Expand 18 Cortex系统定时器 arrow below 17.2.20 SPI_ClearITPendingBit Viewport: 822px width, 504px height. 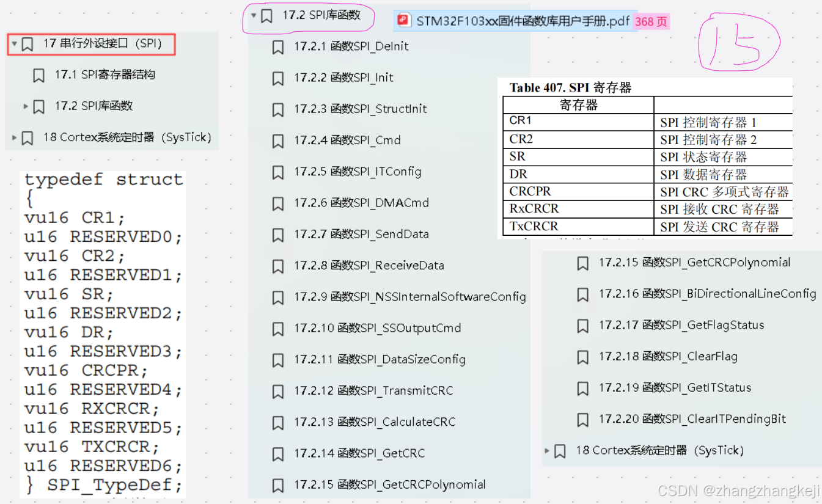[547, 451]
